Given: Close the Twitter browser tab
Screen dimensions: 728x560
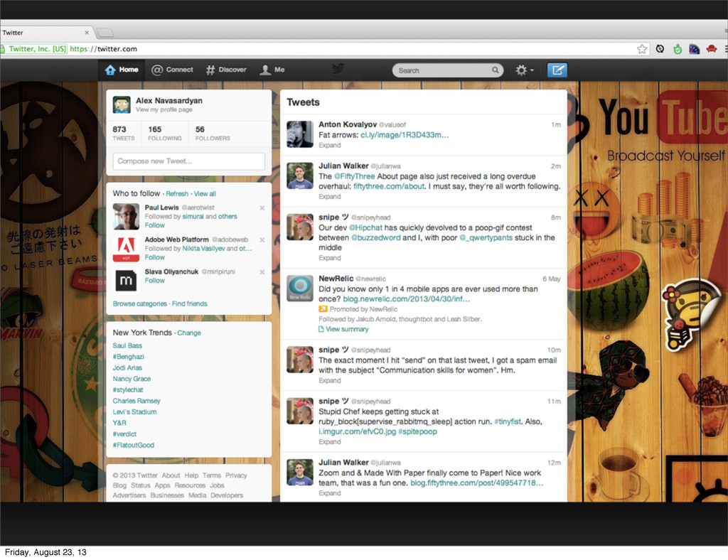Looking at the screenshot, I should coord(86,33).
